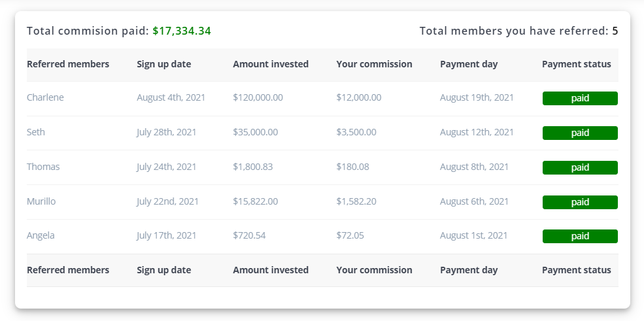The height and width of the screenshot is (321, 644).
Task: Click the Amount invested column header
Action: tap(271, 64)
